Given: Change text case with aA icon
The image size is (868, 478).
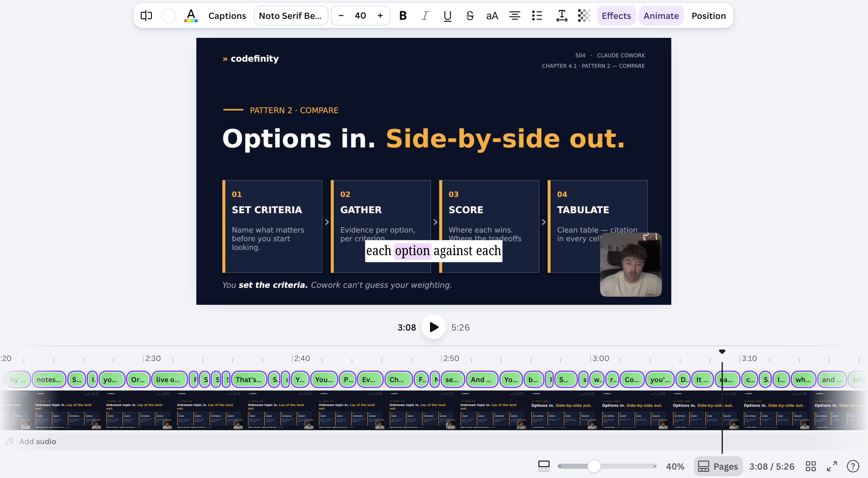Looking at the screenshot, I should coord(492,16).
